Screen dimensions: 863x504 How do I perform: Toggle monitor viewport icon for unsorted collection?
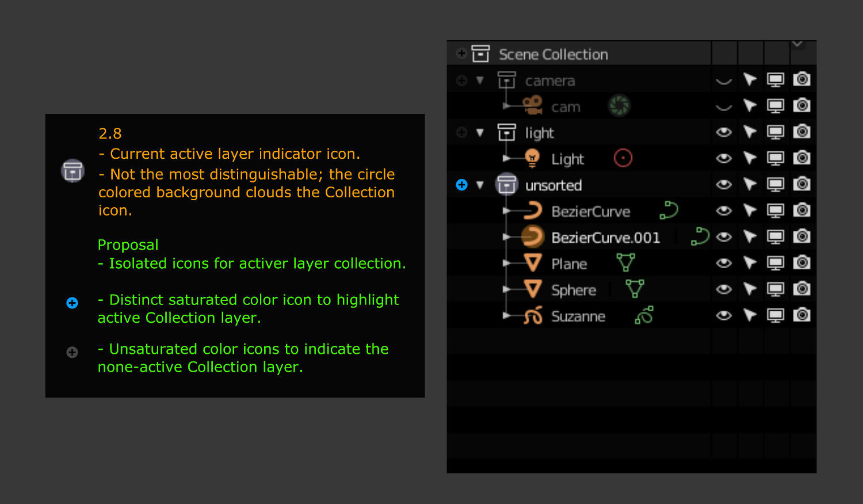[x=776, y=184]
